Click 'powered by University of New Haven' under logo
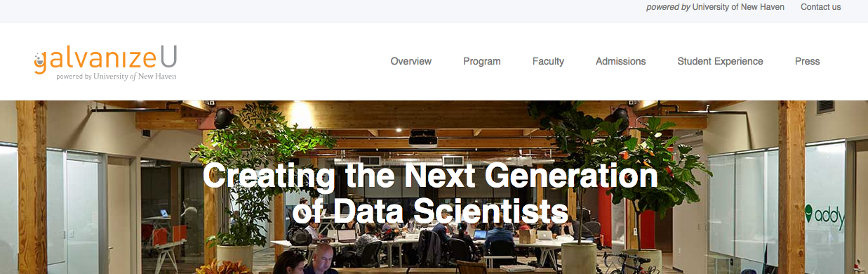Screen dimensions: 868x274 click(116, 76)
